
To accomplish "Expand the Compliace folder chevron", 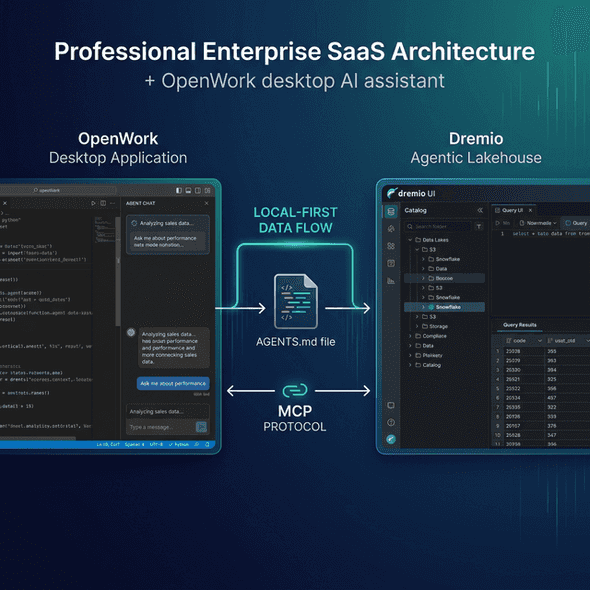I will click(x=410, y=336).
